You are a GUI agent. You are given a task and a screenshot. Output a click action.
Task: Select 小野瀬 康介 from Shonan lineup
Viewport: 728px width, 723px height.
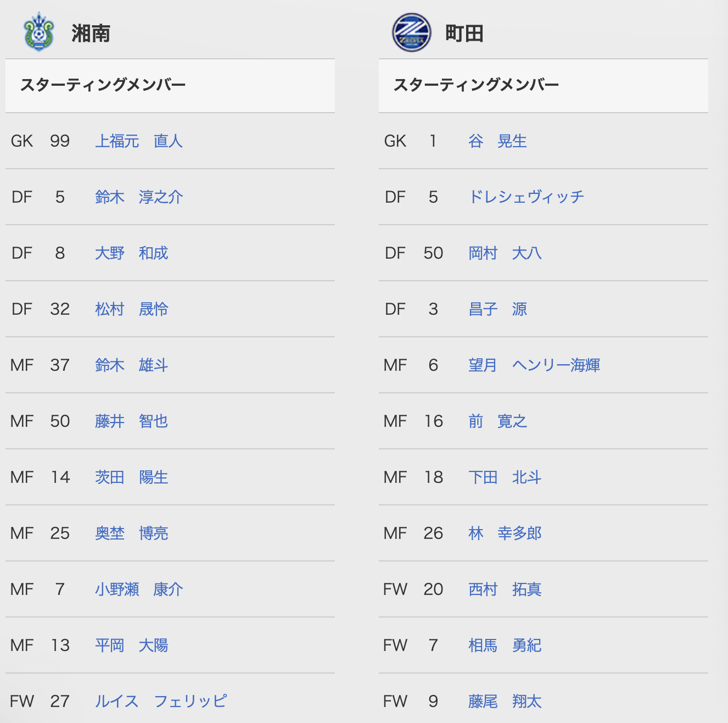(139, 589)
